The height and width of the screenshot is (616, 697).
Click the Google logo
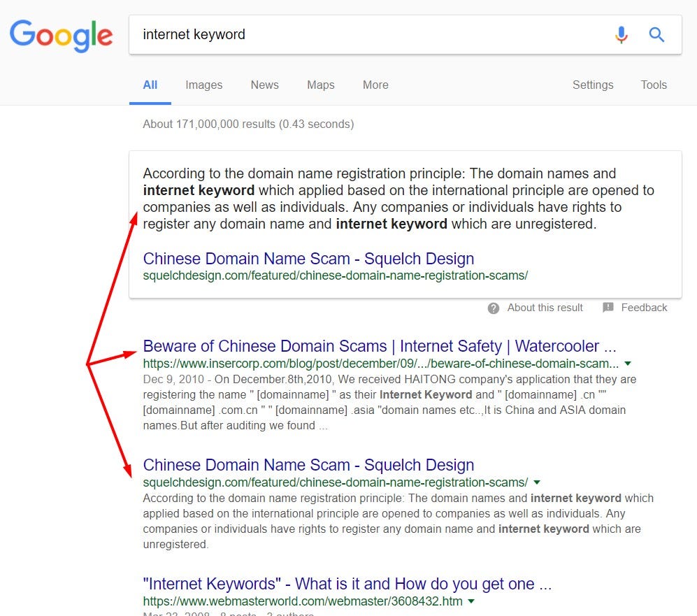pos(62,36)
